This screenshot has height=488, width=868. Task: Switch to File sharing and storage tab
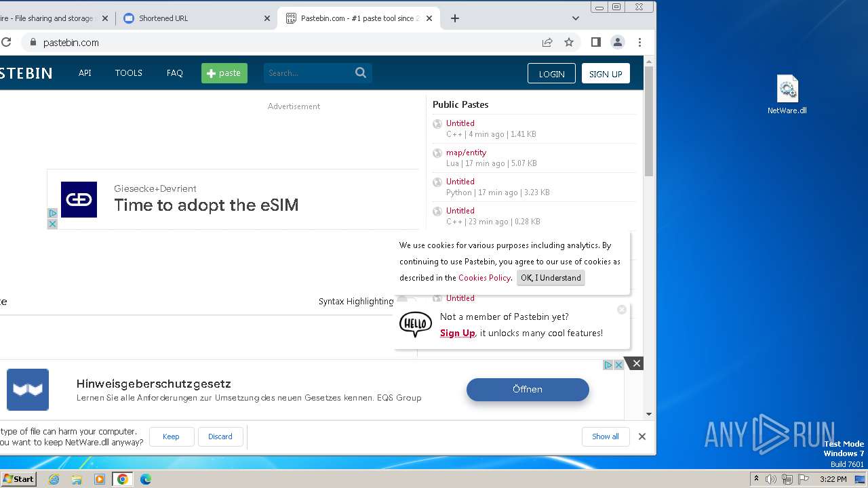click(x=56, y=18)
